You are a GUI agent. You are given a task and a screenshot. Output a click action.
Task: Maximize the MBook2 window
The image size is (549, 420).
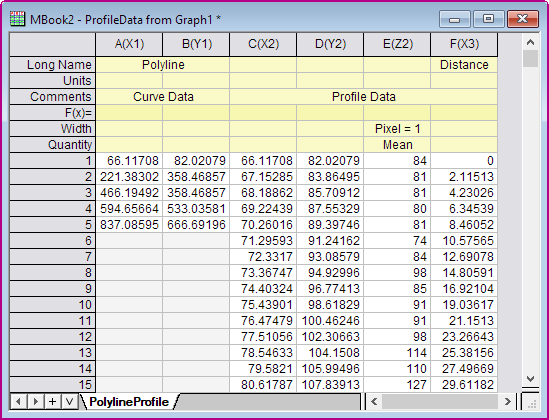pos(488,19)
